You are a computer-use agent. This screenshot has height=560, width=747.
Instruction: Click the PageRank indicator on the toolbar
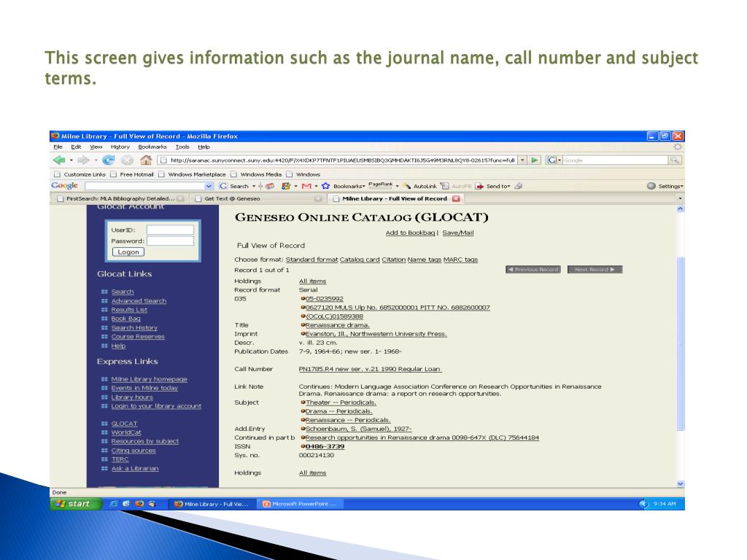click(381, 184)
